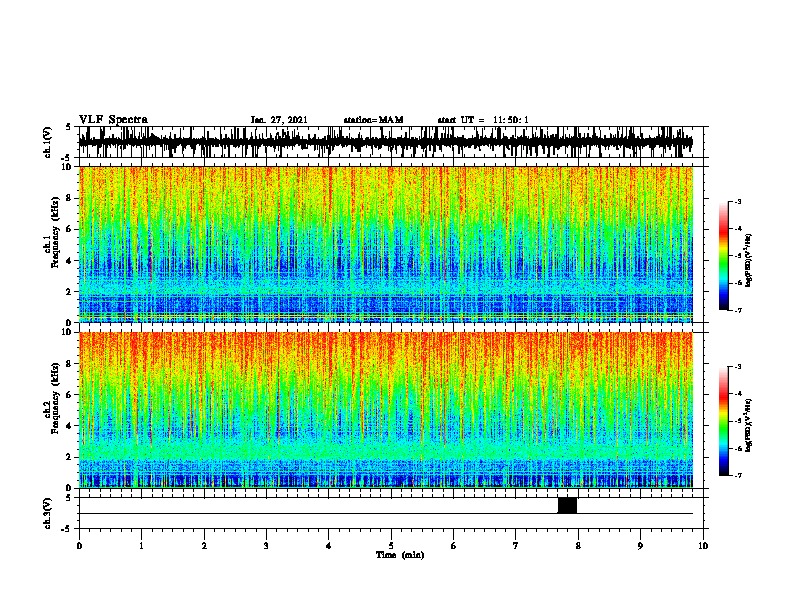Click the ch.1 spectrogram color scale bar
The image size is (792, 612).
(724, 256)
